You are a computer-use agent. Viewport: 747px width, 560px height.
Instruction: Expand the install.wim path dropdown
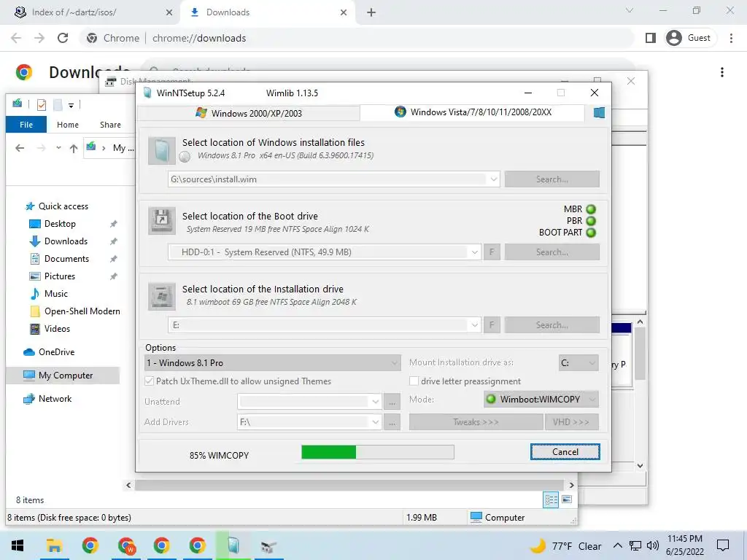(x=494, y=179)
